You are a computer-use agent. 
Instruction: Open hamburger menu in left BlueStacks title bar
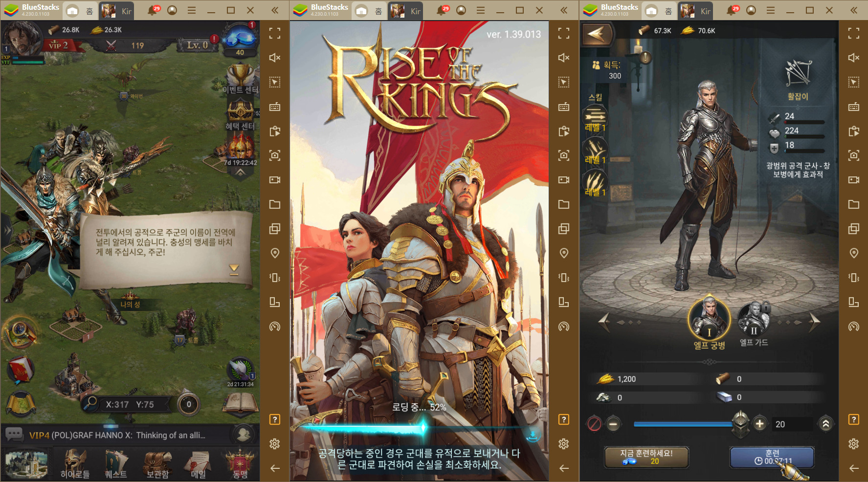click(191, 10)
